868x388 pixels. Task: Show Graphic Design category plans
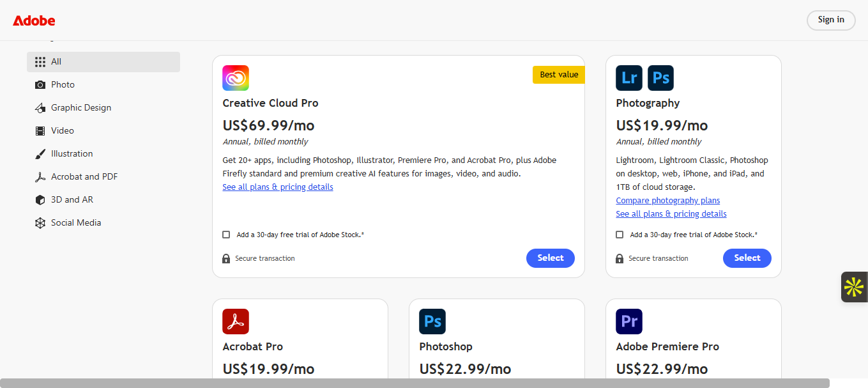pos(80,108)
